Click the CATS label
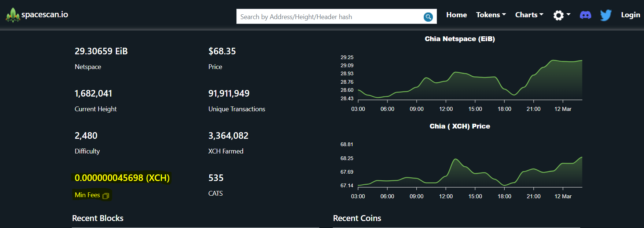 click(216, 193)
